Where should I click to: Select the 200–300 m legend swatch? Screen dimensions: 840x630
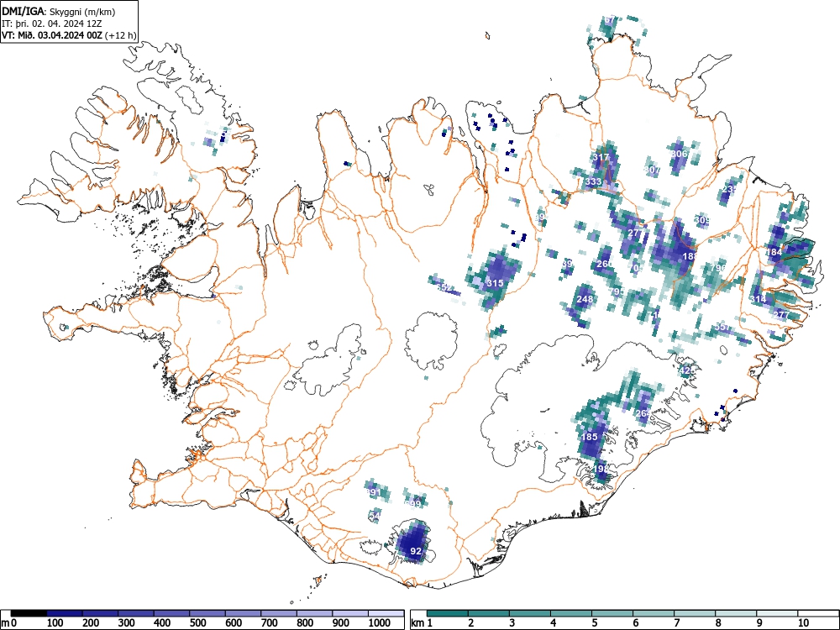[100, 613]
